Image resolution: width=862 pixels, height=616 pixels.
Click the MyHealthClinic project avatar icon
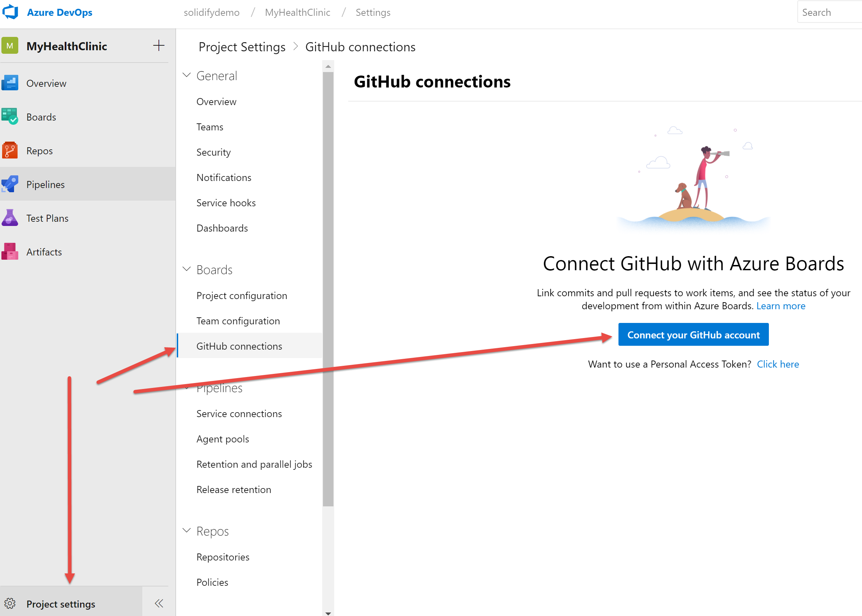point(10,46)
